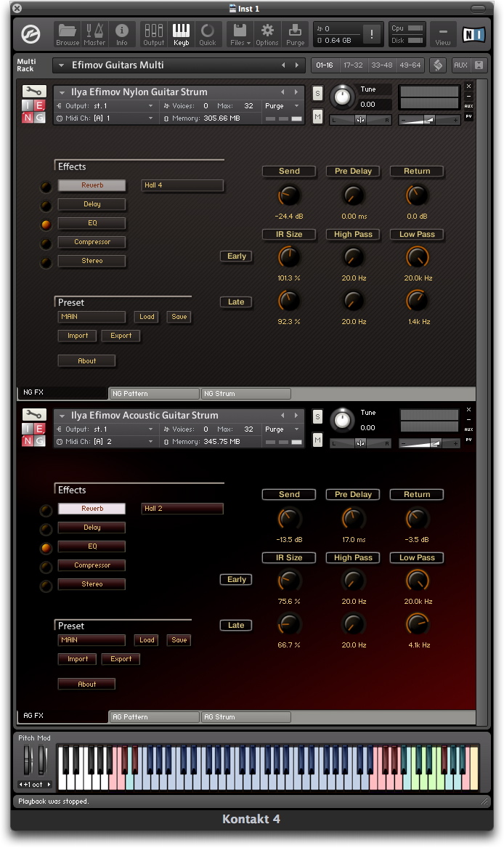Screen dimensions: 504x848
Task: Open the Files dropdown menu
Action: (240, 35)
